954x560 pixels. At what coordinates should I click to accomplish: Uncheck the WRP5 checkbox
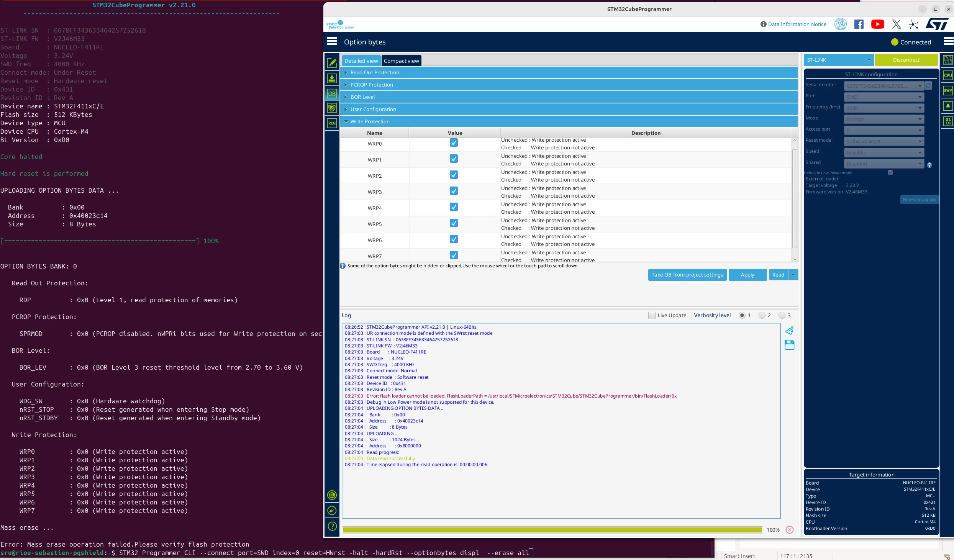[x=454, y=223]
